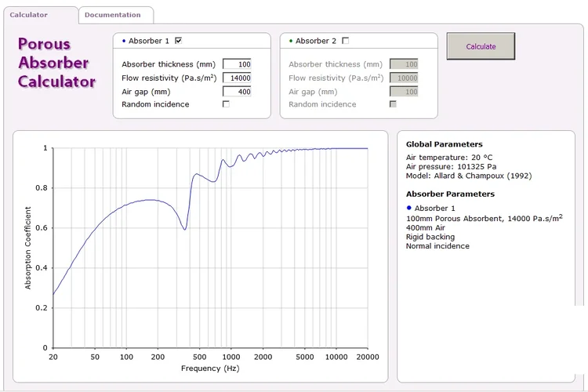This screenshot has width=588, height=392.
Task: Select the Calculator tab
Action: tap(29, 15)
